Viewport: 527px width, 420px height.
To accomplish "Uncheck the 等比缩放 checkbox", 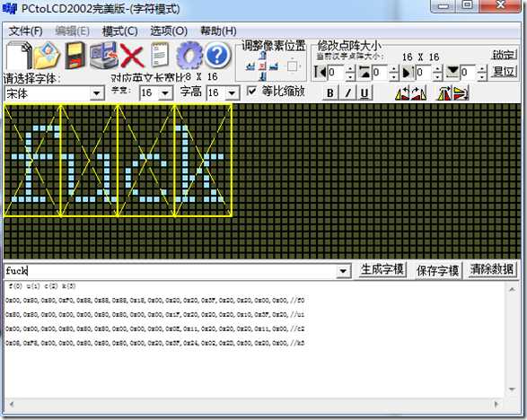I will click(251, 91).
